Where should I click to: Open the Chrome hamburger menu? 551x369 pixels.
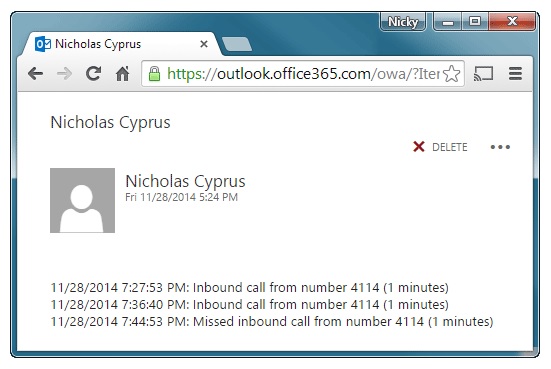tap(515, 73)
